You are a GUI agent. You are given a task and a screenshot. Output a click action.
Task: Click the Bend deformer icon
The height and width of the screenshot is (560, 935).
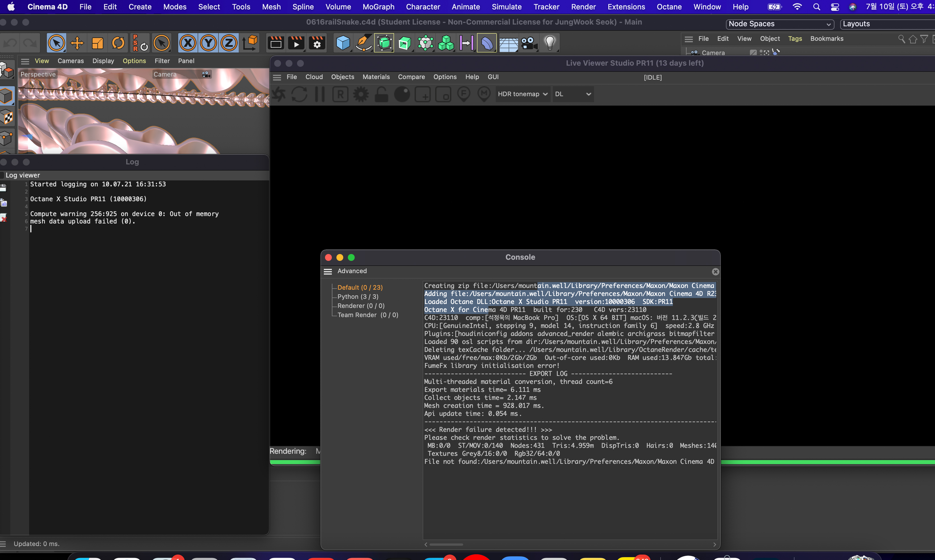pyautogui.click(x=487, y=43)
